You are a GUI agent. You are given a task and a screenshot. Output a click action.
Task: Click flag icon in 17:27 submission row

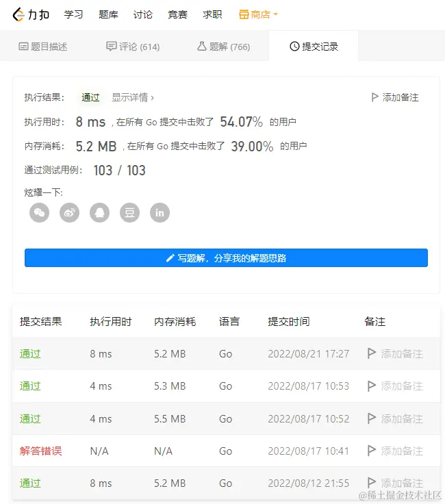point(372,353)
